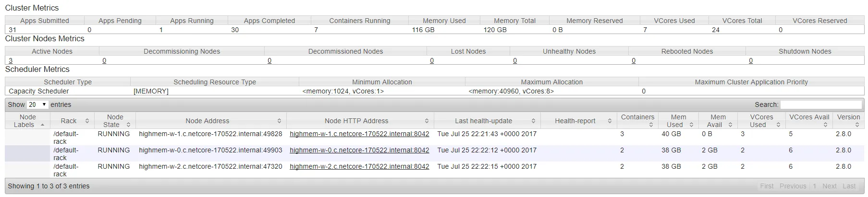Sort by Rack column sort icon

[87, 121]
